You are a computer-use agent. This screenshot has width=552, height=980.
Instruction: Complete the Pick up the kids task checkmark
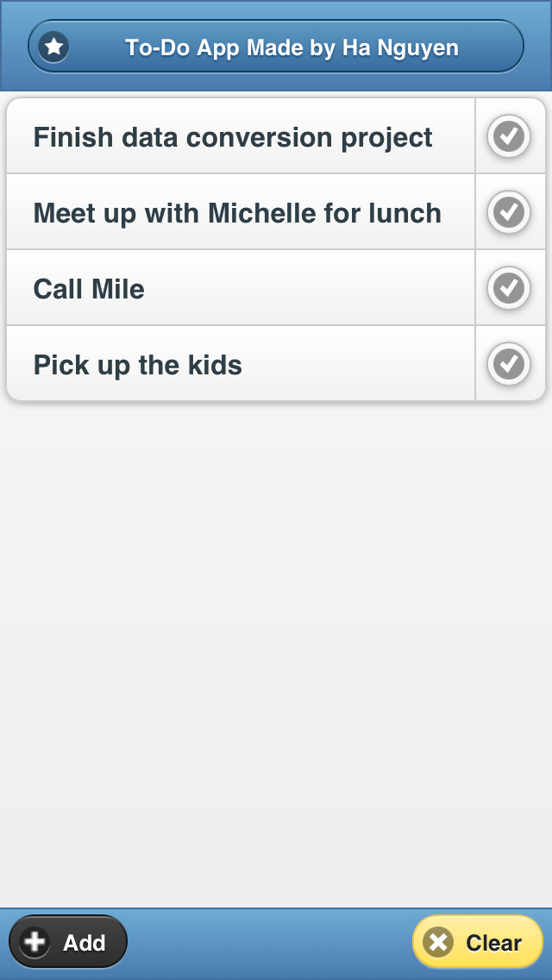[x=509, y=364]
